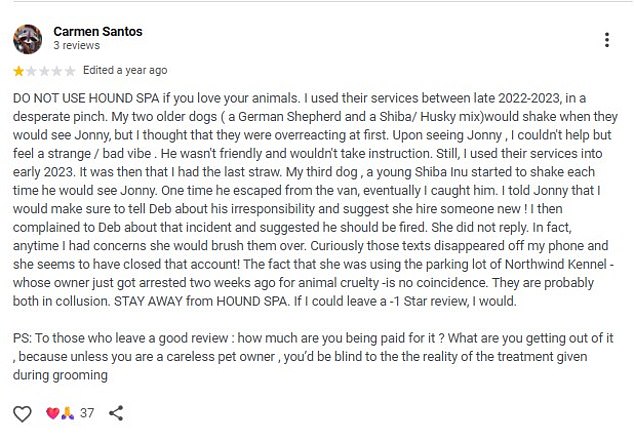Click the praying hands reaction emoji
Viewport: 634px width, 440px height.
[67, 413]
